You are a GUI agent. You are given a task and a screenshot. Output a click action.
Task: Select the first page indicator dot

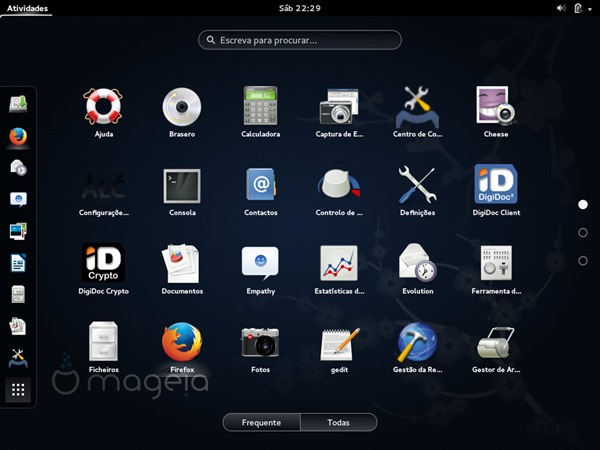click(583, 205)
